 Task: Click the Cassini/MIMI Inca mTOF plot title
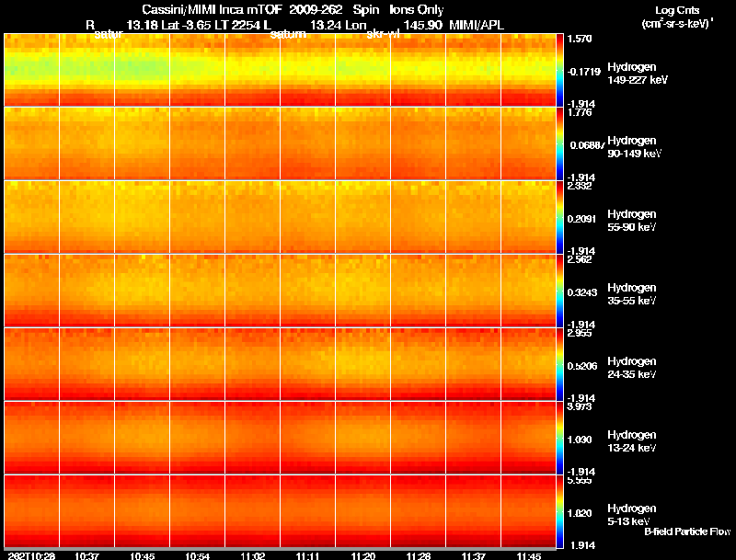pyautogui.click(x=293, y=10)
